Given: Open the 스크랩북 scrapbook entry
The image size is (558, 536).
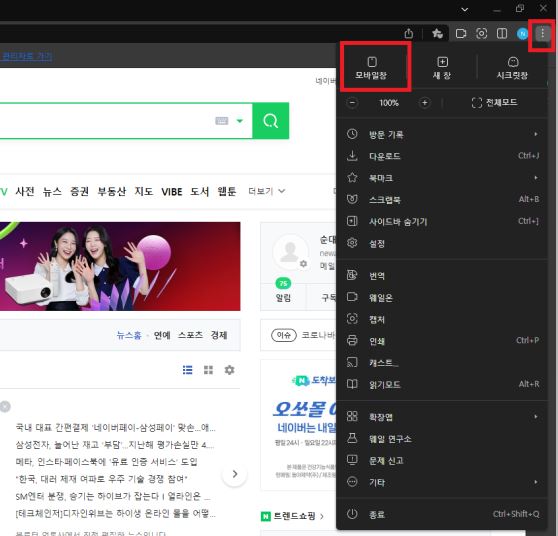Looking at the screenshot, I should [x=442, y=199].
